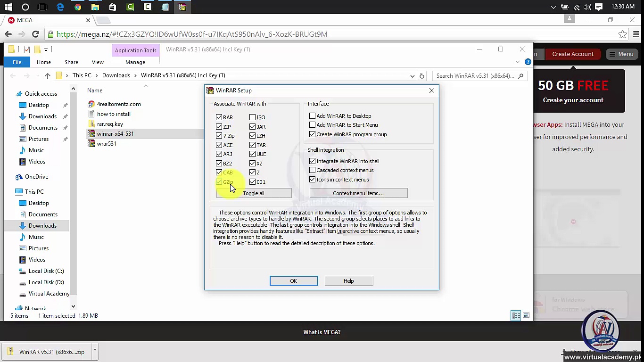This screenshot has height=362, width=644.
Task: Open the Windows Start menu
Action: [8, 7]
